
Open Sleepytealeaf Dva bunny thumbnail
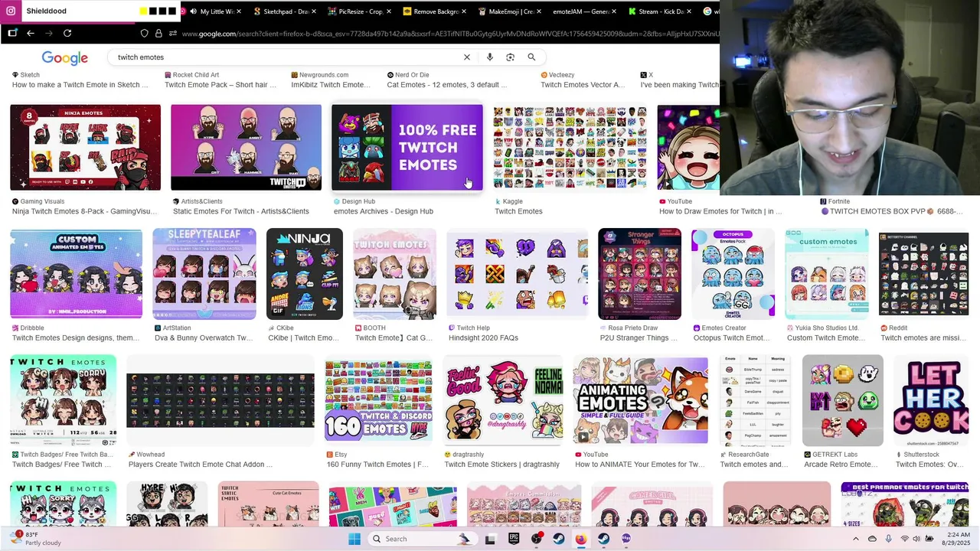click(x=204, y=273)
